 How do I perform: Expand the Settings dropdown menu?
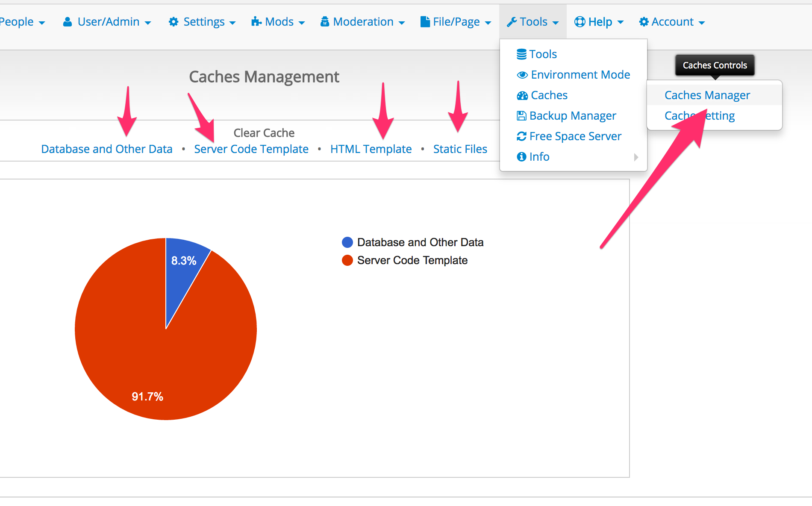pyautogui.click(x=202, y=22)
